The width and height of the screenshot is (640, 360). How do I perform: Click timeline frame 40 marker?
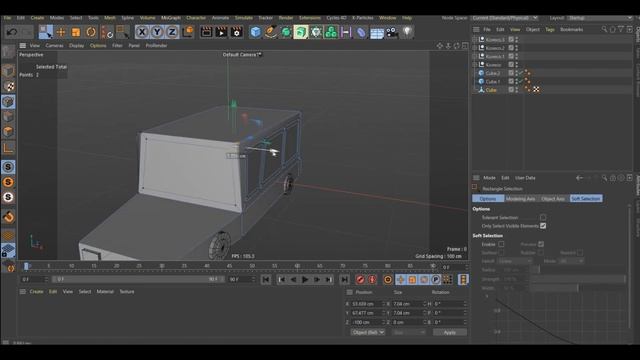pyautogui.click(x=207, y=266)
